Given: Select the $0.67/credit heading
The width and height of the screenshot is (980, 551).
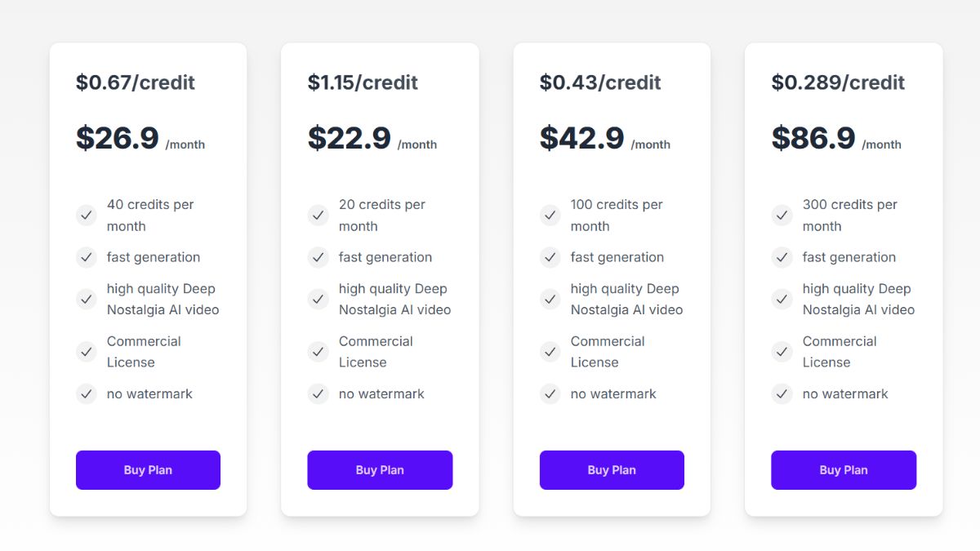Looking at the screenshot, I should click(136, 82).
